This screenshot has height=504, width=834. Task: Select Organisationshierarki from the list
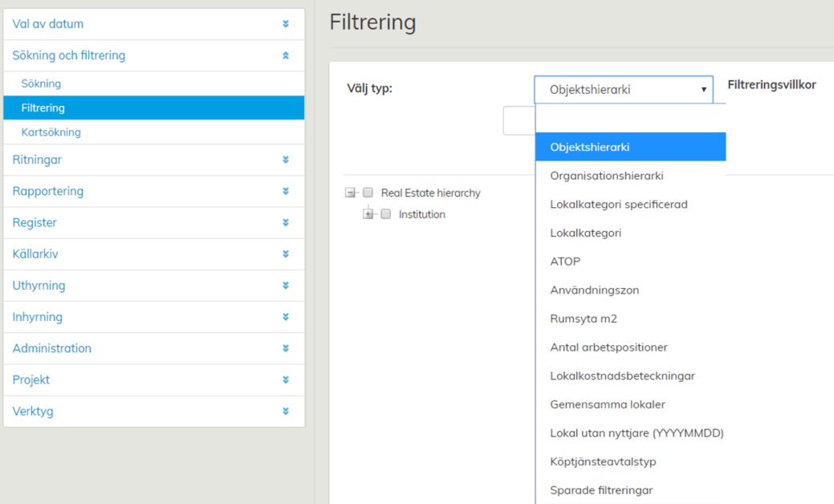click(607, 176)
